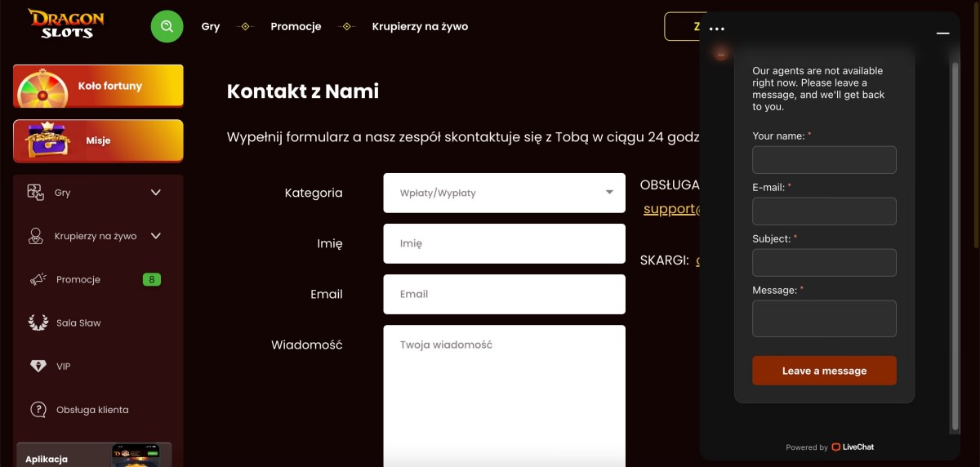Viewport: 980px width, 467px height.
Task: Click the Obsługa klienta question mark icon
Action: (x=38, y=410)
